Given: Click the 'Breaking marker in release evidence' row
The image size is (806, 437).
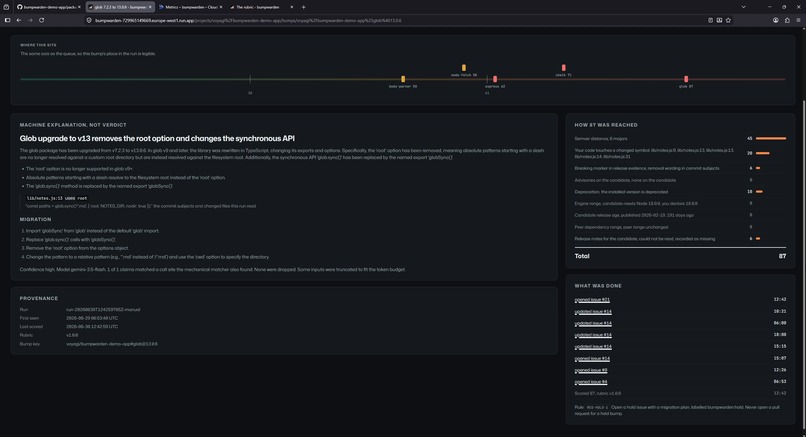Looking at the screenshot, I should click(680, 168).
